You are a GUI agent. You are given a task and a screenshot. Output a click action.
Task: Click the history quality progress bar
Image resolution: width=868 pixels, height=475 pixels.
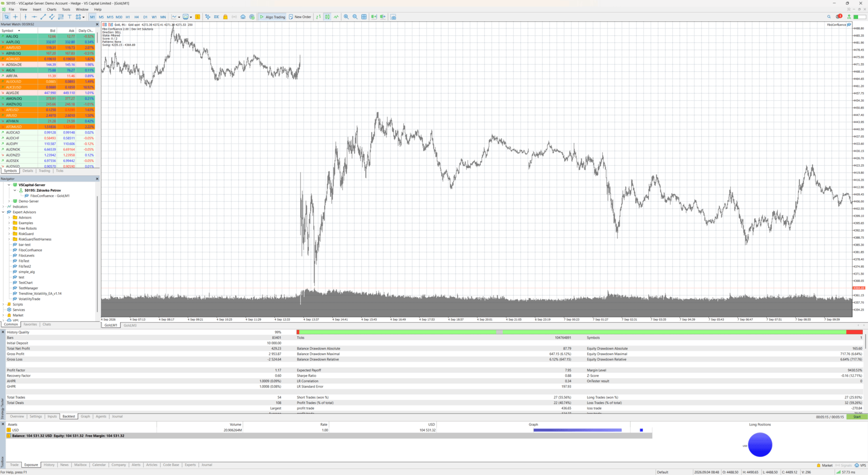point(580,332)
